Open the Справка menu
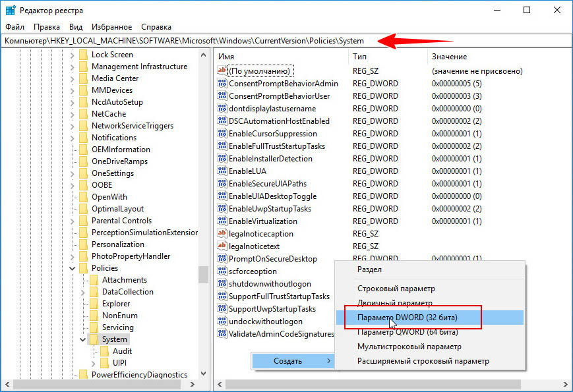Screen dimensions: 573x392 click(156, 27)
